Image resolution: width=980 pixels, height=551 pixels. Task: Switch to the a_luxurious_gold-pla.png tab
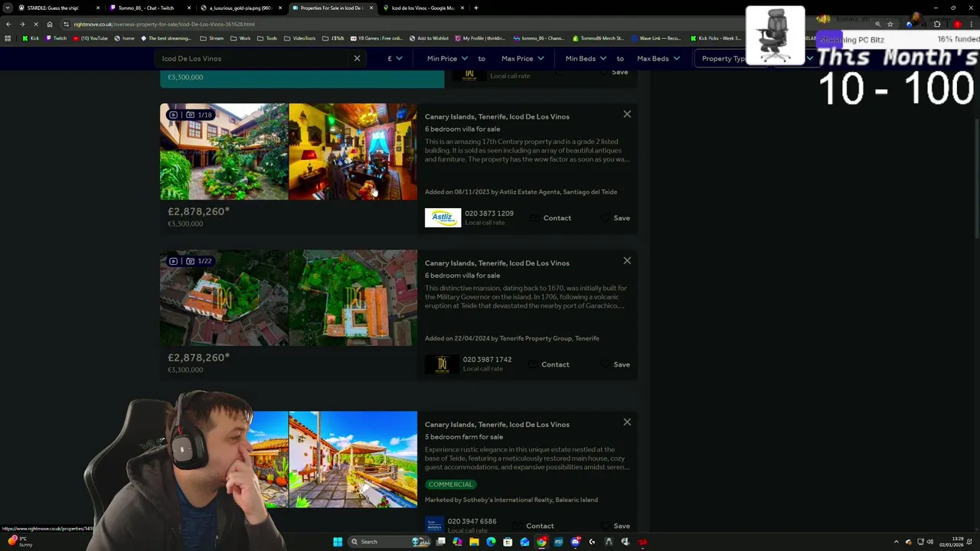pos(240,8)
